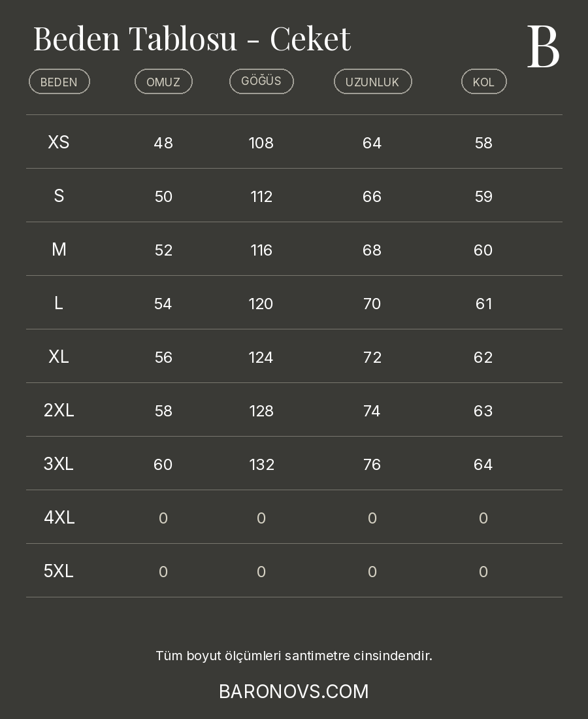Select the UZUNLUK column header pill
This screenshot has width=588, height=719.
tap(372, 82)
